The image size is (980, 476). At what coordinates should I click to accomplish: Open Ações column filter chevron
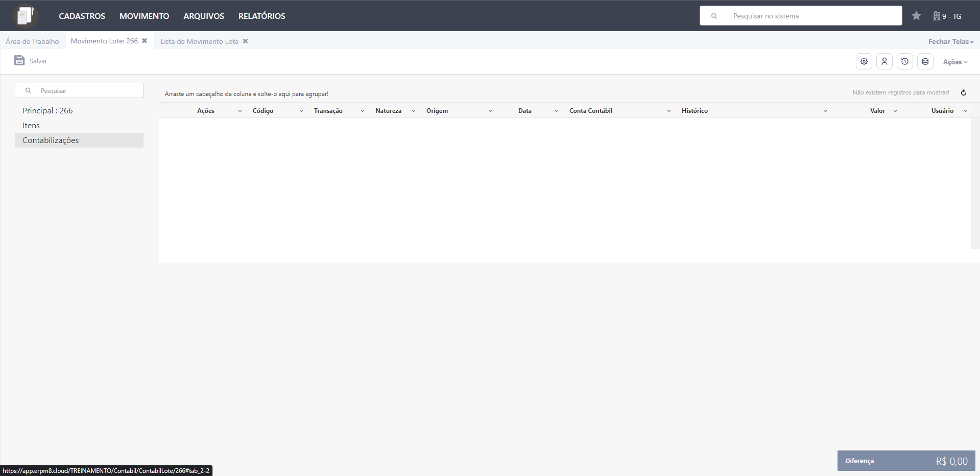240,111
